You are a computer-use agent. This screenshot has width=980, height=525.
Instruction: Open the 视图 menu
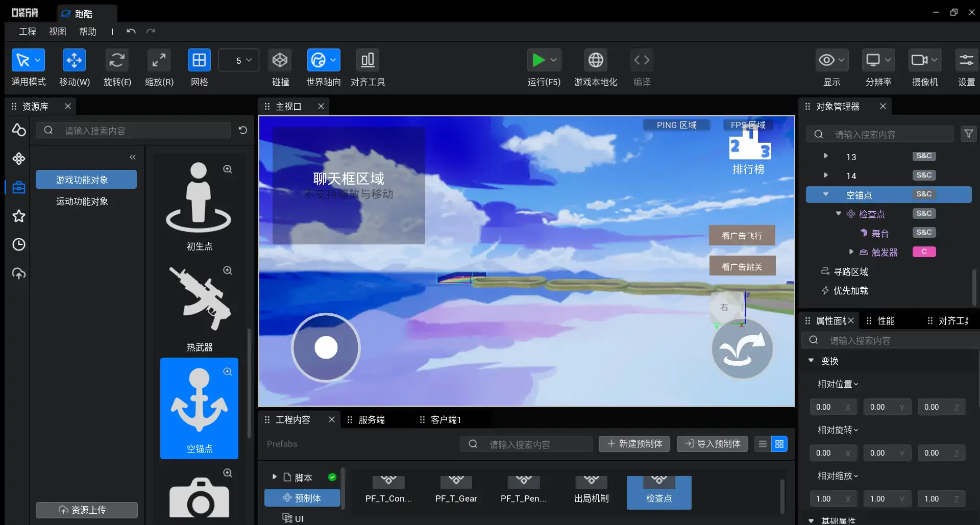[x=58, y=32]
